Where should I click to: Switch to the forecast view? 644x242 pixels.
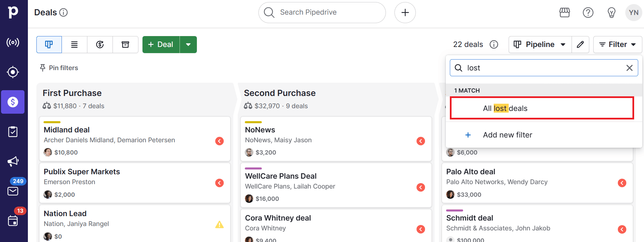click(100, 45)
